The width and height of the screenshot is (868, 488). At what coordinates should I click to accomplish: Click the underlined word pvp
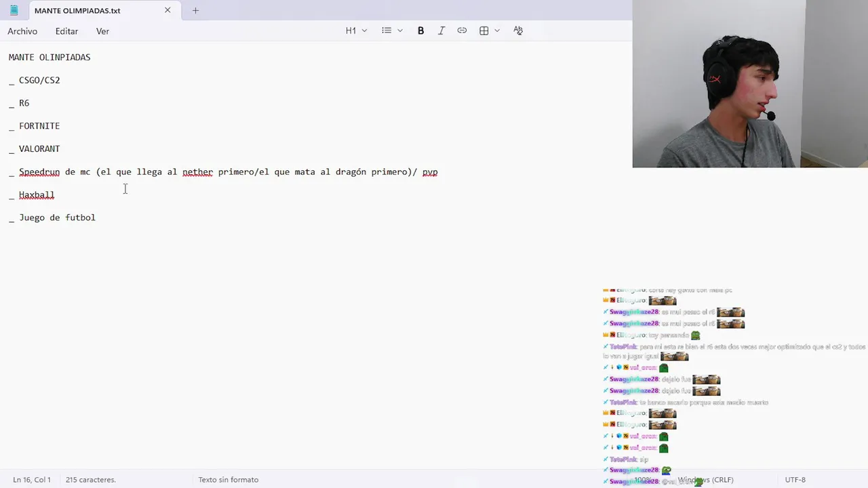(x=430, y=172)
